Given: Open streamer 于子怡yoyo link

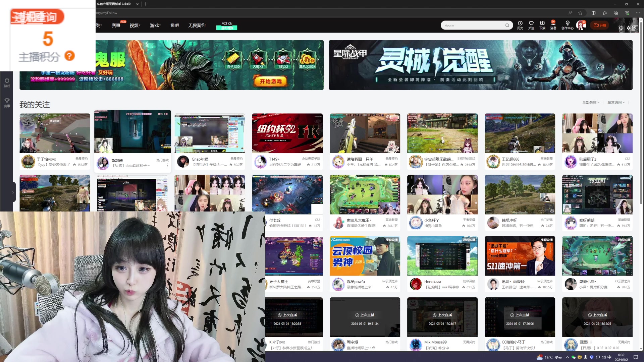Looking at the screenshot, I should tap(46, 159).
